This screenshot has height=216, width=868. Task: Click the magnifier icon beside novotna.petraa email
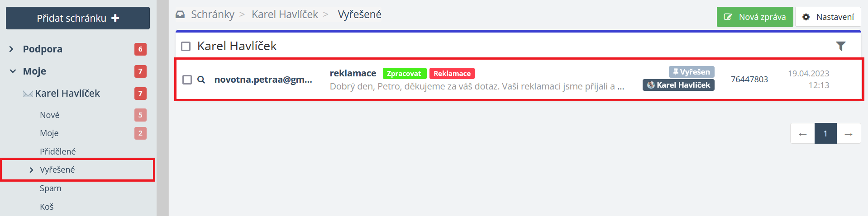[x=201, y=80]
